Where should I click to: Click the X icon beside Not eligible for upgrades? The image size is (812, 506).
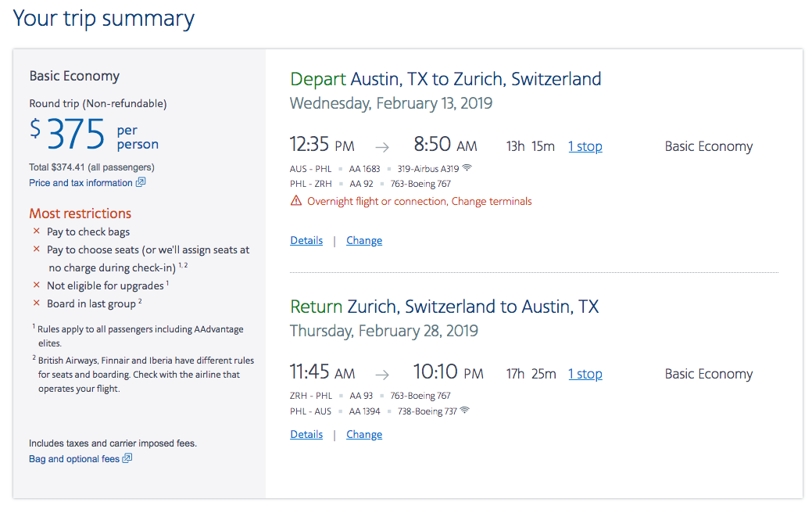point(36,285)
